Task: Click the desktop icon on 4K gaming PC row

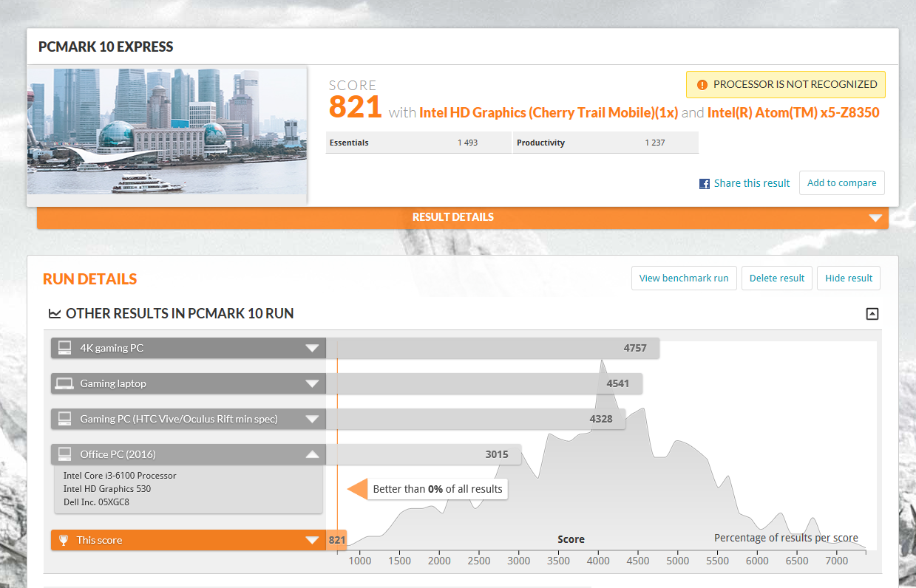Action: 65,348
